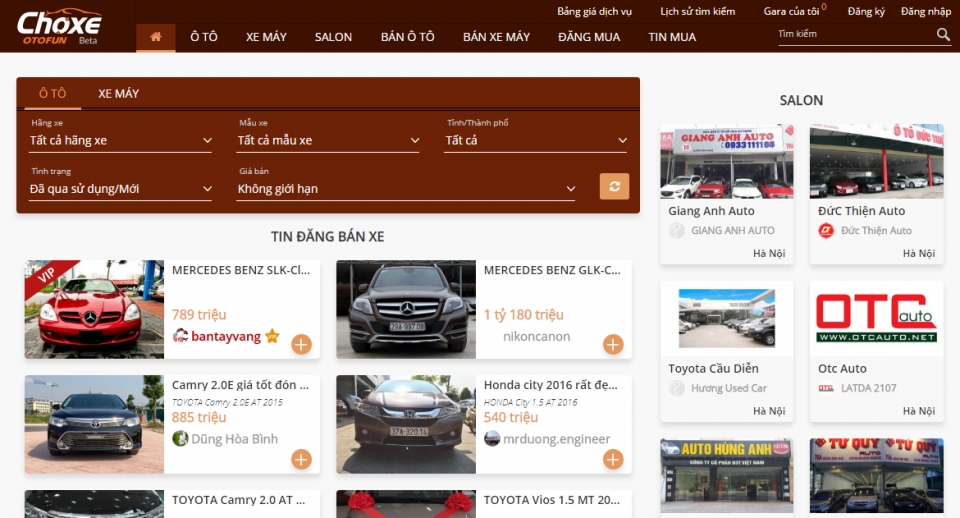This screenshot has height=518, width=960.
Task: Click Đức Thiện Auto red logo icon
Action: (x=826, y=231)
